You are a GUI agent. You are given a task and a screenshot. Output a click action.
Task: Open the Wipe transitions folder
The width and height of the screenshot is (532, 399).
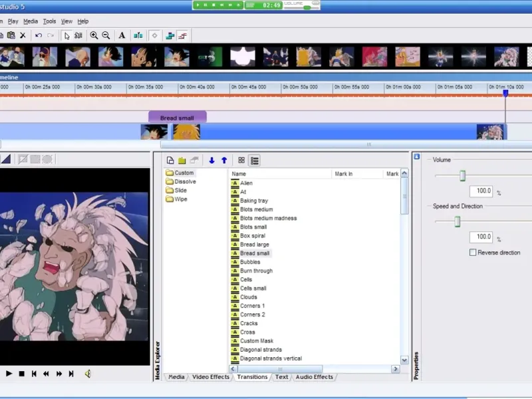pyautogui.click(x=180, y=199)
